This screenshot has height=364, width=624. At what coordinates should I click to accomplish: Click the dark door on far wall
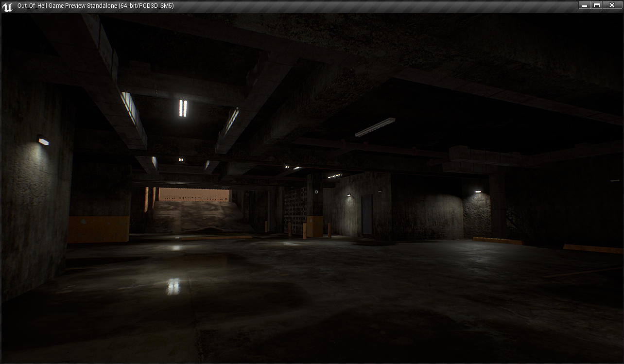(367, 215)
